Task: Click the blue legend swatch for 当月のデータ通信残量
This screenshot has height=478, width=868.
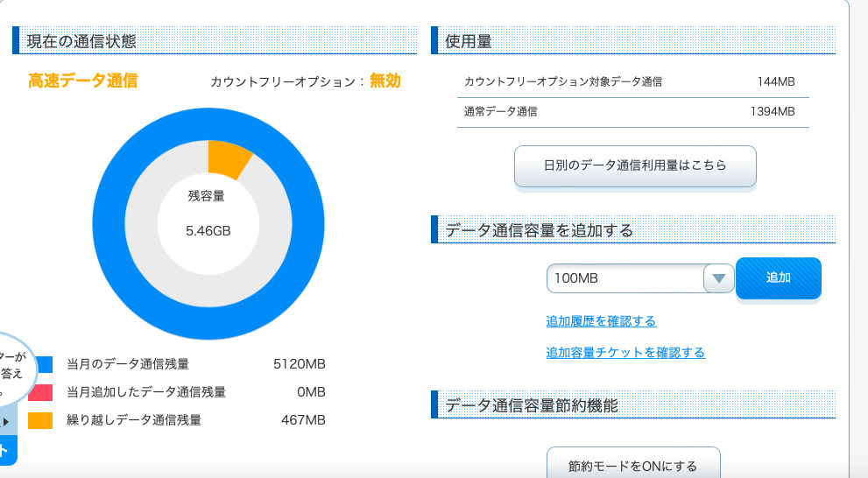Action: point(40,364)
